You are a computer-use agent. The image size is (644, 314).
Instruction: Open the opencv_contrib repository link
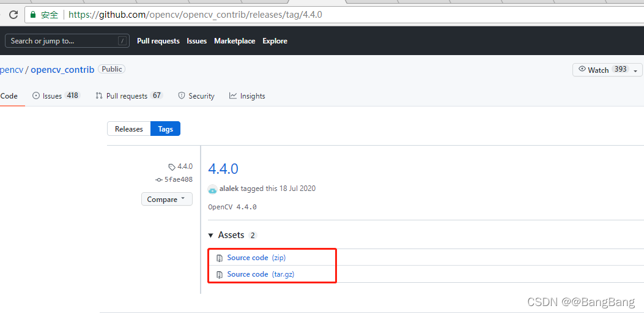[x=62, y=70]
